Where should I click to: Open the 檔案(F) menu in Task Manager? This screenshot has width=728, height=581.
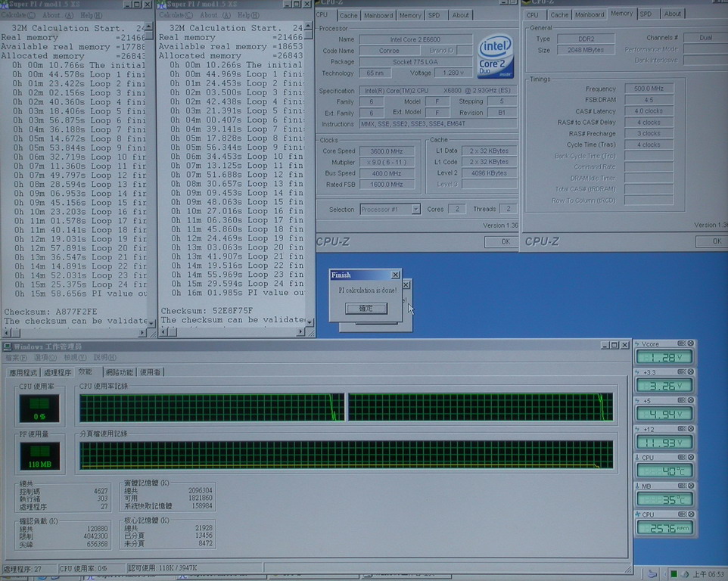click(x=16, y=358)
